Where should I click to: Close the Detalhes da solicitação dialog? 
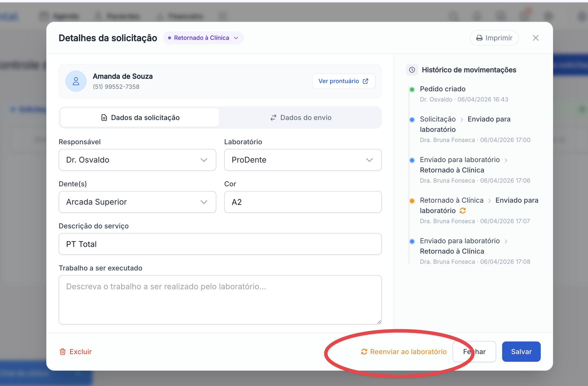(536, 38)
